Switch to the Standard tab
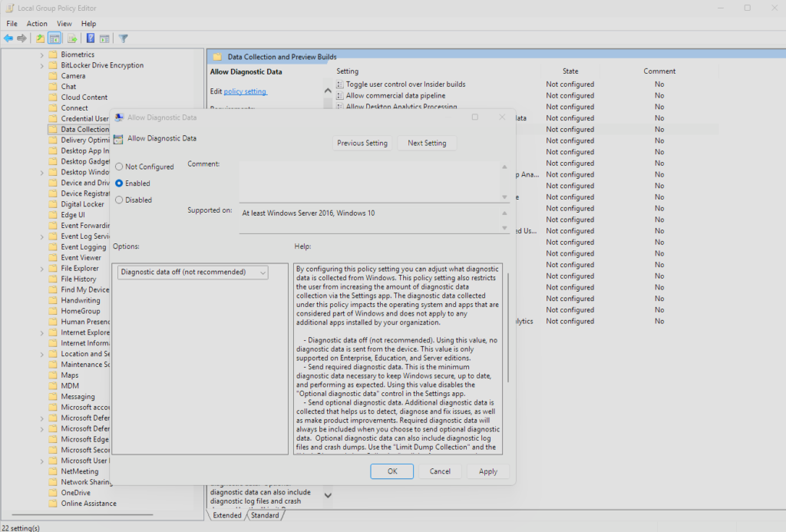The height and width of the screenshot is (532, 786). click(265, 515)
